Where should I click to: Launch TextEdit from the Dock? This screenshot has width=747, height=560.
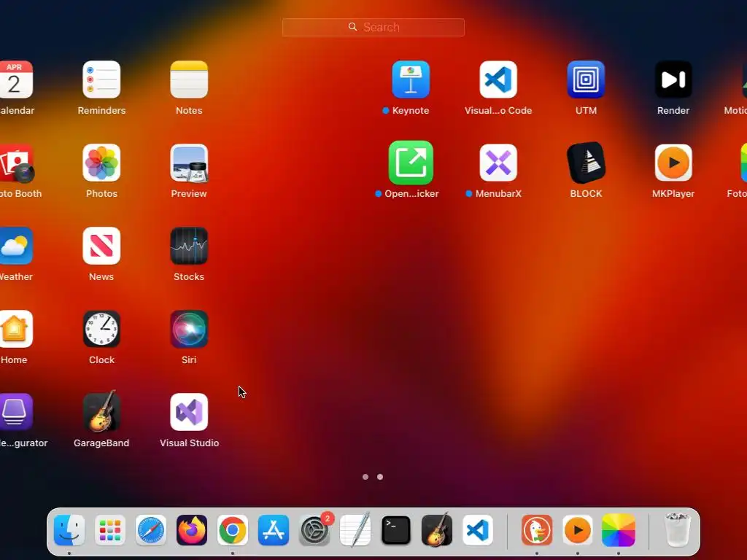tap(355, 530)
